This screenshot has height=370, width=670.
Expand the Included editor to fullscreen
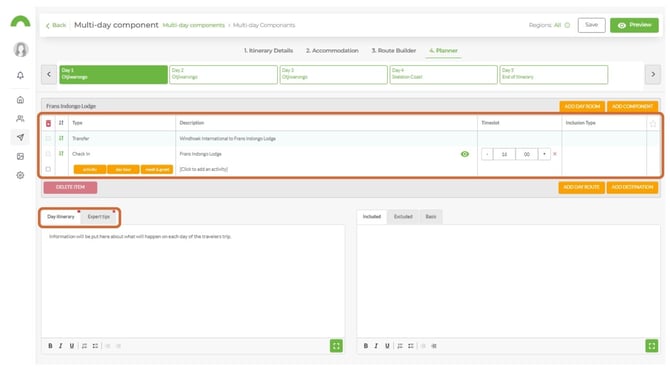pyautogui.click(x=652, y=346)
